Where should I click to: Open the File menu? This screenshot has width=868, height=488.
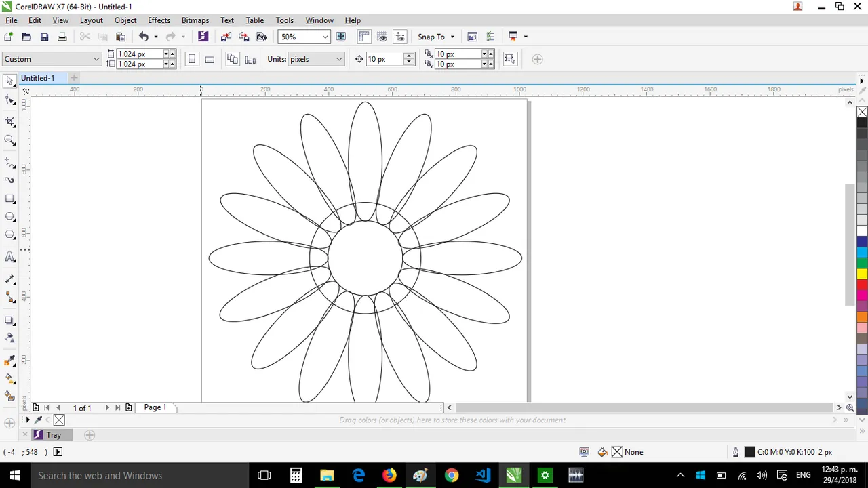coord(12,20)
